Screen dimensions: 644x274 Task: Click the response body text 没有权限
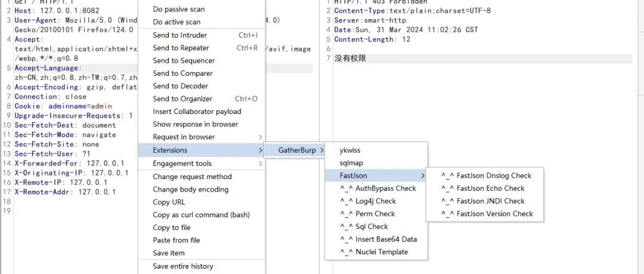[350, 59]
